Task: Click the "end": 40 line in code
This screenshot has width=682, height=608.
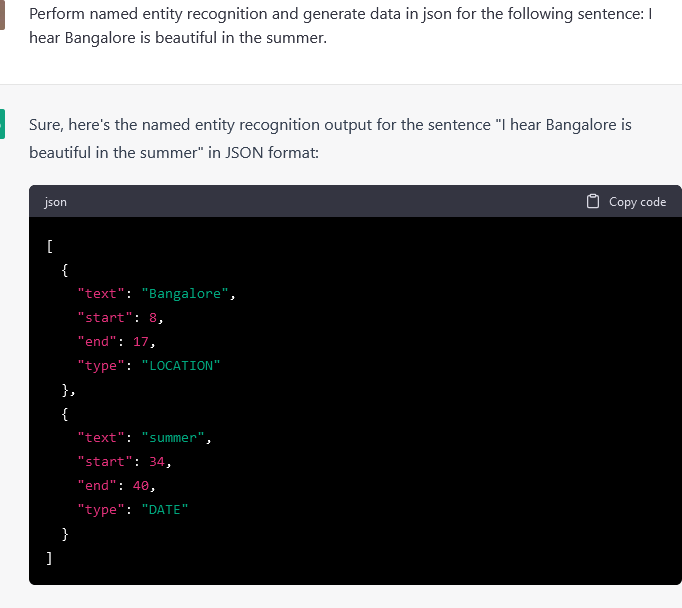Action: (116, 486)
